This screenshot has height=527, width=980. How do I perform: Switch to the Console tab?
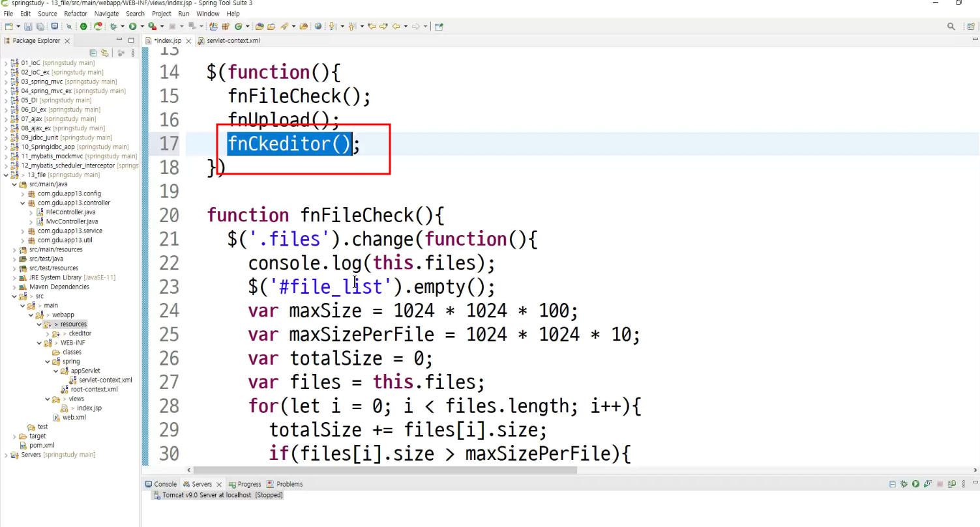click(x=160, y=484)
